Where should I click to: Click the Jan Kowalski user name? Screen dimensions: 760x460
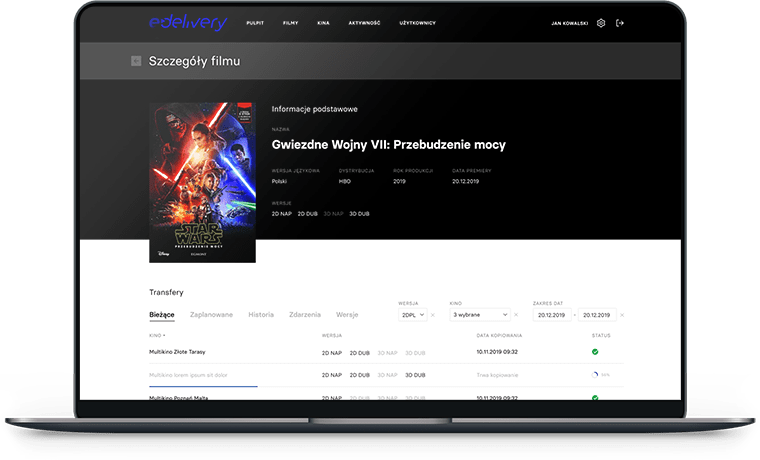coord(570,23)
